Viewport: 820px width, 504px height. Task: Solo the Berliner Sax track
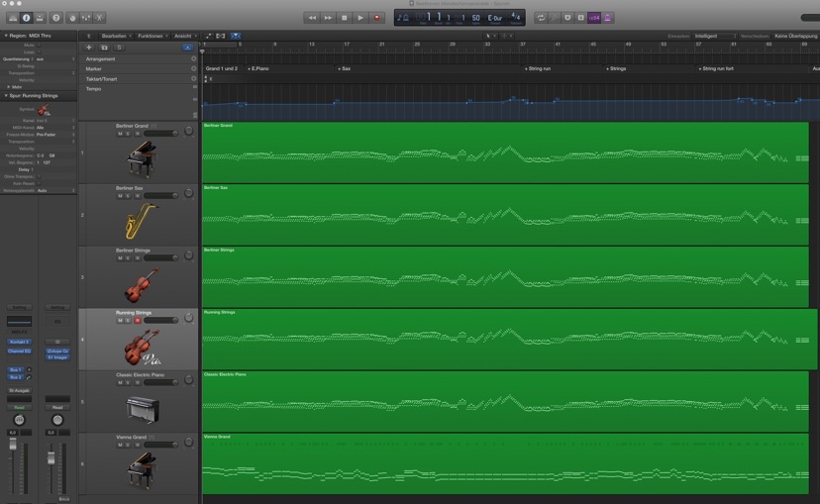click(x=129, y=196)
